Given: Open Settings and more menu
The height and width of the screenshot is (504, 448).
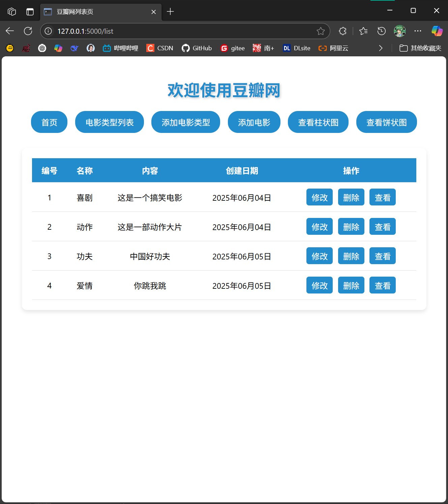Looking at the screenshot, I should click(x=418, y=31).
